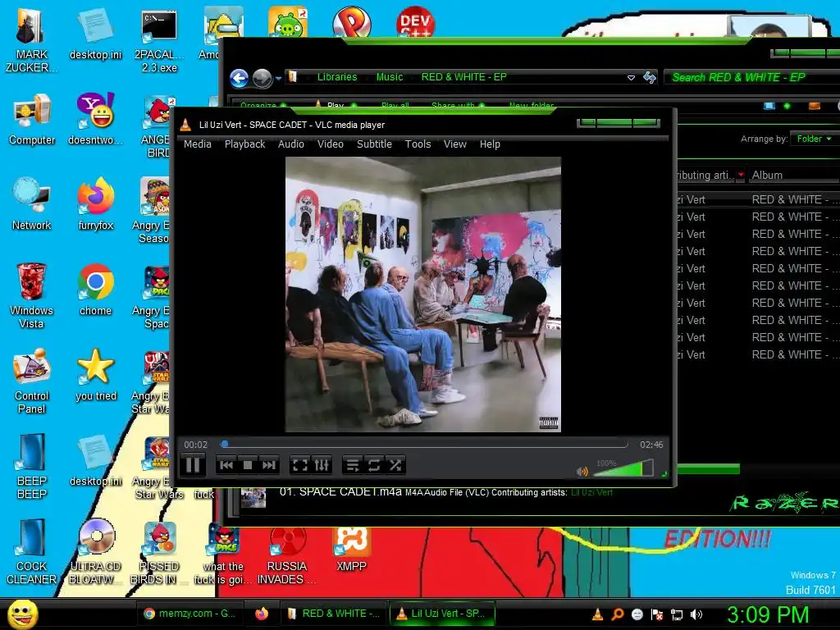Go forward in the Explorer window
The image size is (840, 630).
(x=262, y=78)
